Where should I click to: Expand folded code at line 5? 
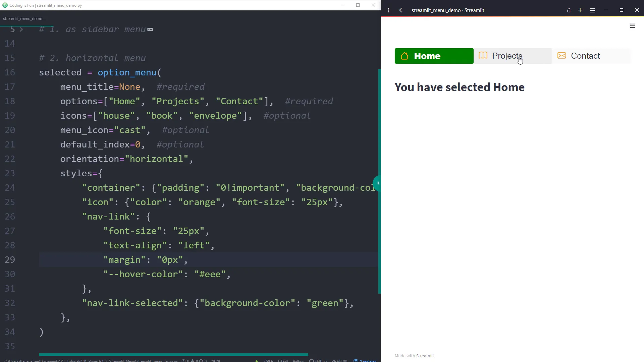[21, 29]
